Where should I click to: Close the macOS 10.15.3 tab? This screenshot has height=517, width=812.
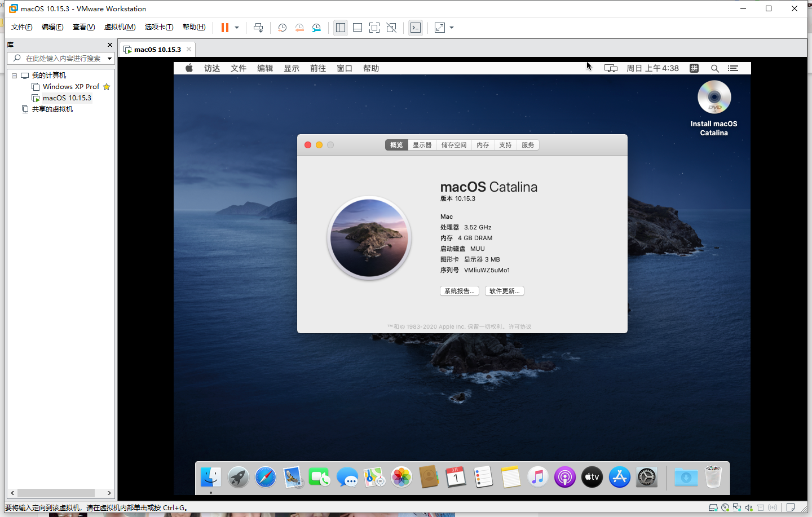[189, 49]
